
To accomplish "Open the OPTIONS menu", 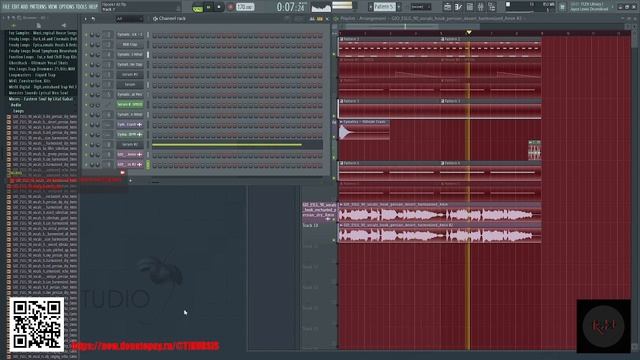I will tap(67, 7).
